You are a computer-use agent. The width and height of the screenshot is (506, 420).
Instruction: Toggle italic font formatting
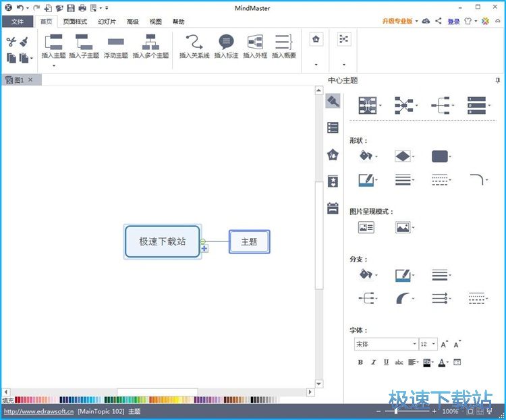pos(373,362)
